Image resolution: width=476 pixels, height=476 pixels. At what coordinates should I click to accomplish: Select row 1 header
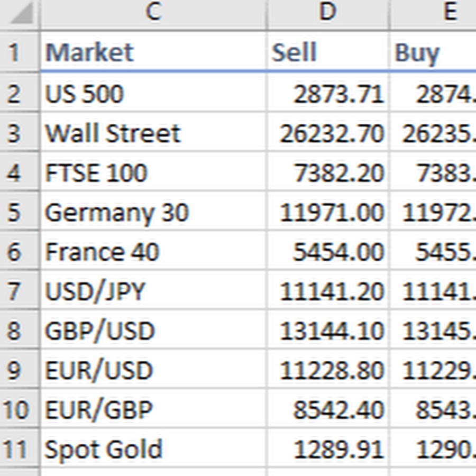coord(14,52)
